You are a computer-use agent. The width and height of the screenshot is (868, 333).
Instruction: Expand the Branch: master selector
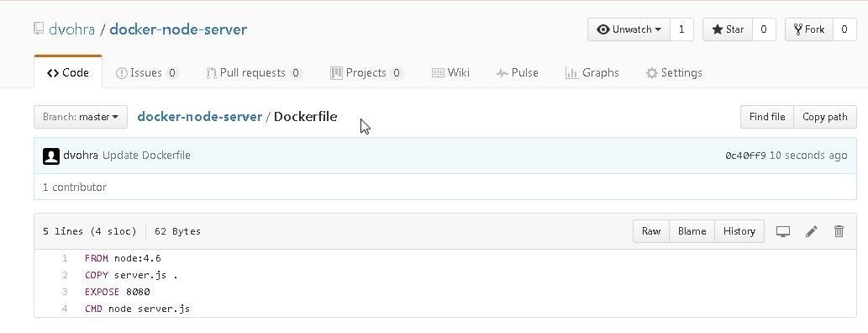81,117
